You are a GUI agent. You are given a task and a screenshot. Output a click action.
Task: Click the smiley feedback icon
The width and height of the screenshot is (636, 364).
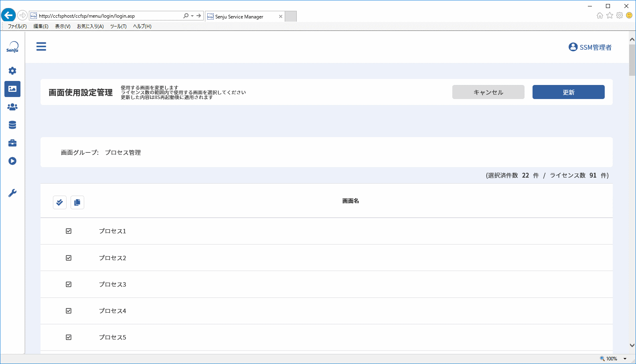(629, 16)
